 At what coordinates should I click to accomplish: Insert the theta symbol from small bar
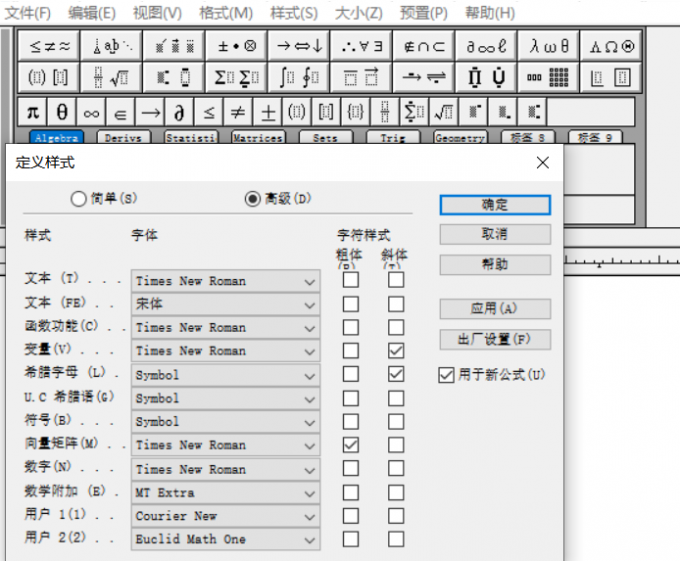point(62,112)
